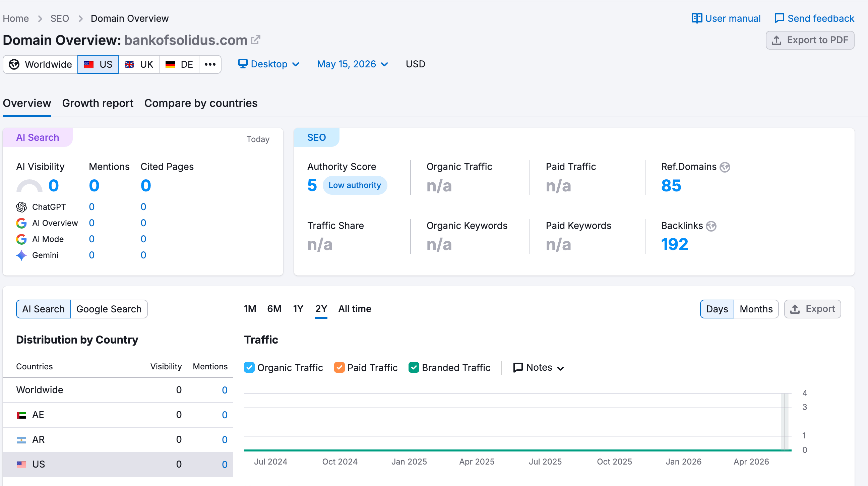Click the Gemini Cited Pages value
Viewport: 868px width, 486px height.
143,255
